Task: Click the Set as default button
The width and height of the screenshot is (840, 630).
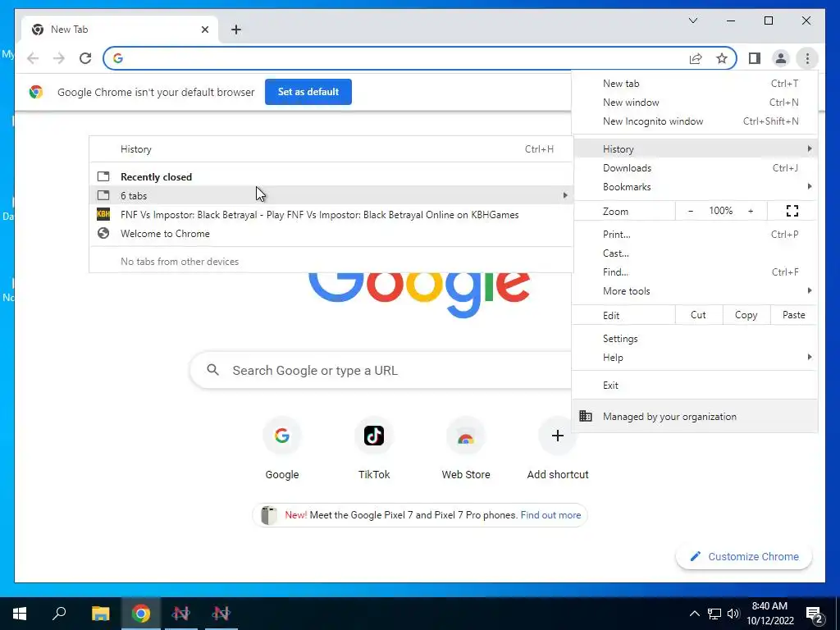Action: click(x=308, y=92)
